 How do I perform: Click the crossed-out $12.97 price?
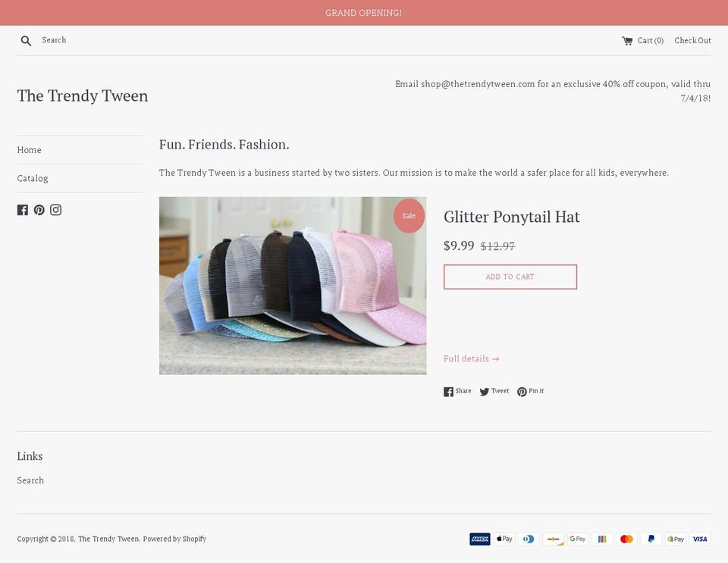point(497,246)
